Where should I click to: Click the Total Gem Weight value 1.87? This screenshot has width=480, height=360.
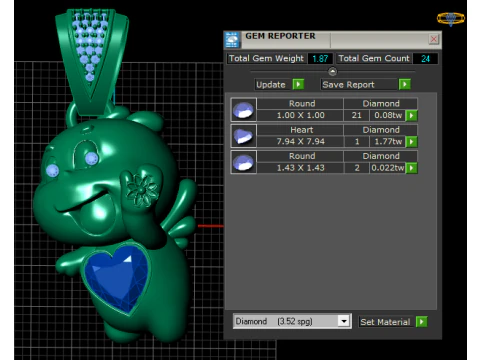point(320,59)
